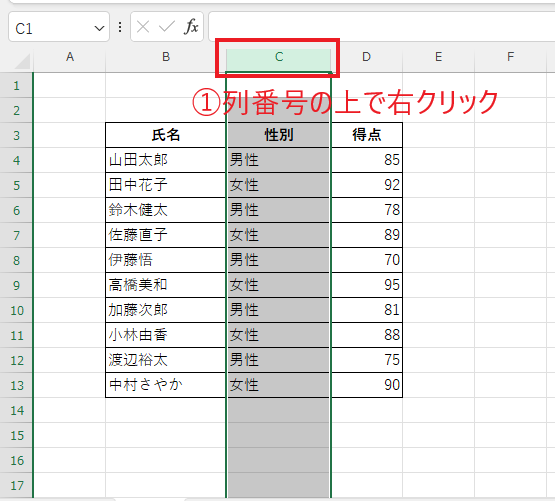Open the Name Box dropdown arrow
555x501 pixels.
99,28
